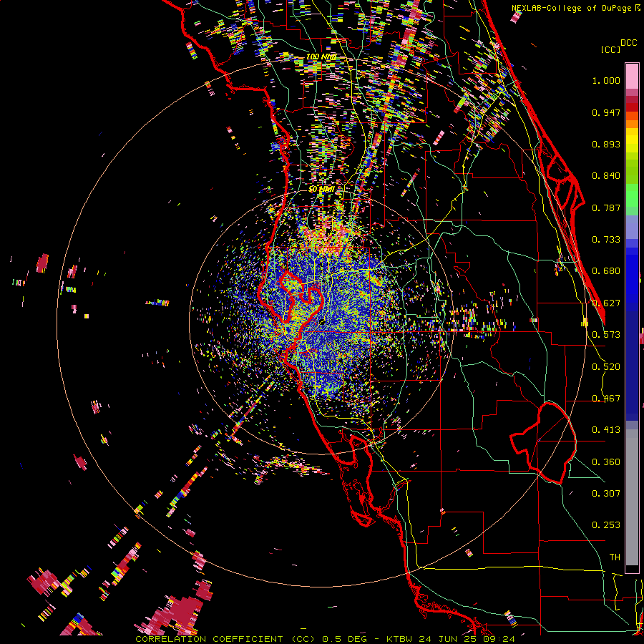This screenshot has height=644, width=644.
Task: Select the 1.000 value on color scale
Action: coord(606,80)
